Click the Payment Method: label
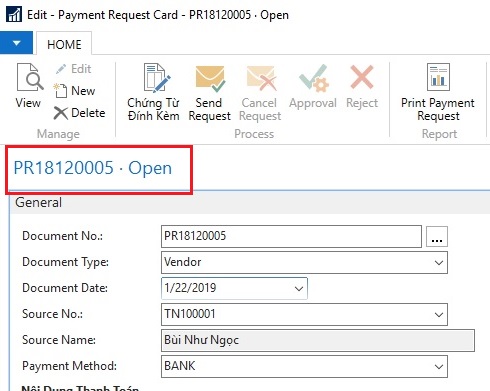 tap(69, 366)
